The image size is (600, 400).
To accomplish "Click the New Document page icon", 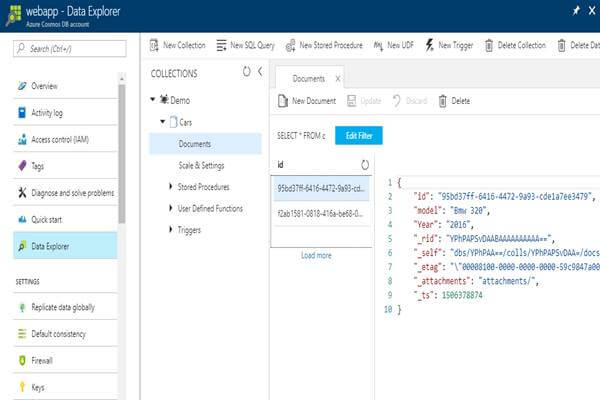I will pos(282,101).
